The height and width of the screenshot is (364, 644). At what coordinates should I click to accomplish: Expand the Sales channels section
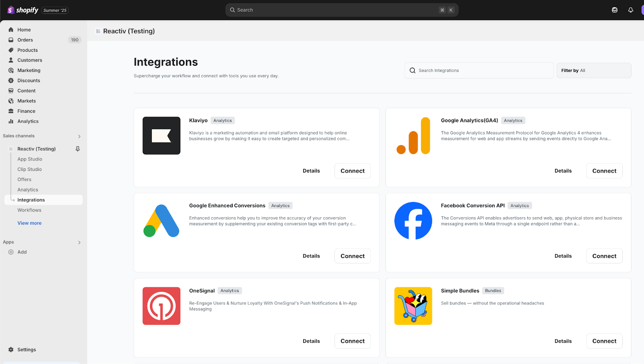(x=79, y=136)
